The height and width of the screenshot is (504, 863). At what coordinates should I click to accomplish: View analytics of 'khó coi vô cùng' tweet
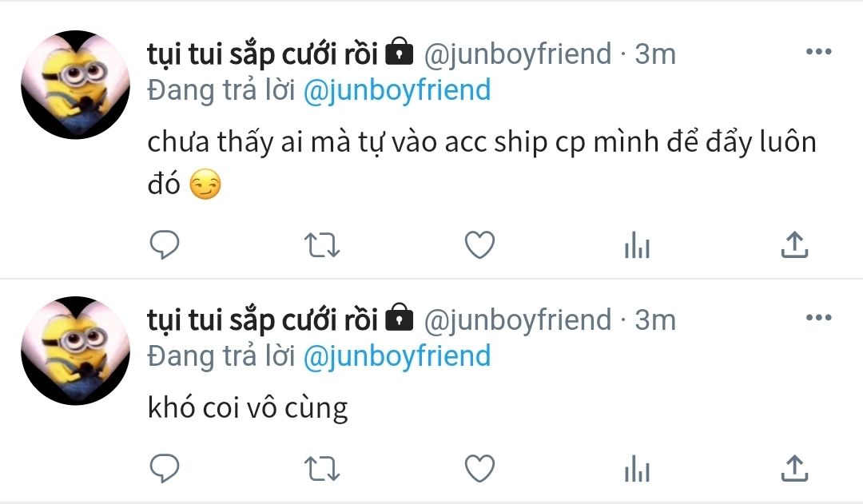[x=638, y=469]
